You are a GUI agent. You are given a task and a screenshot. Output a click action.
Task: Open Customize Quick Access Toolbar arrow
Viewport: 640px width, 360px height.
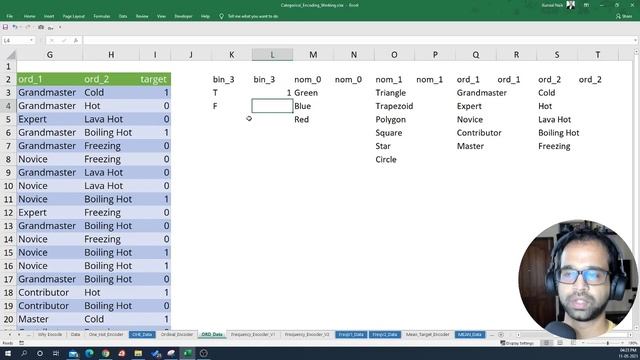pos(60,27)
